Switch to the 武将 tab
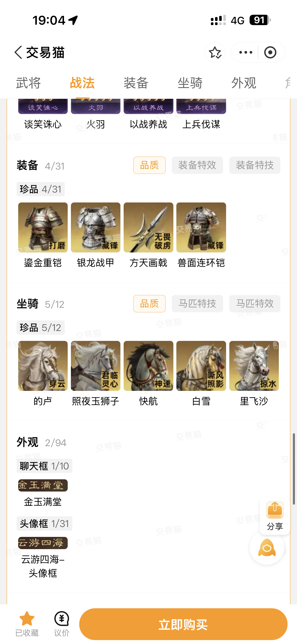297x644 pixels. tap(28, 83)
